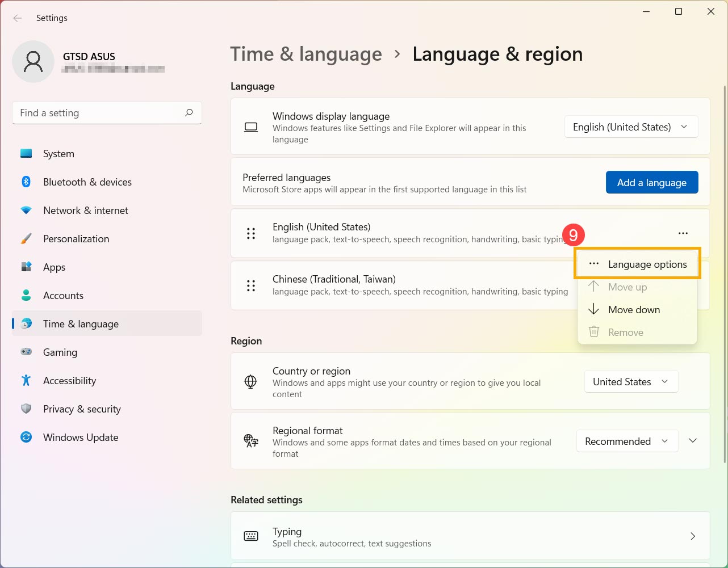Click the Gaming controller icon
The width and height of the screenshot is (728, 568).
pyautogui.click(x=26, y=352)
